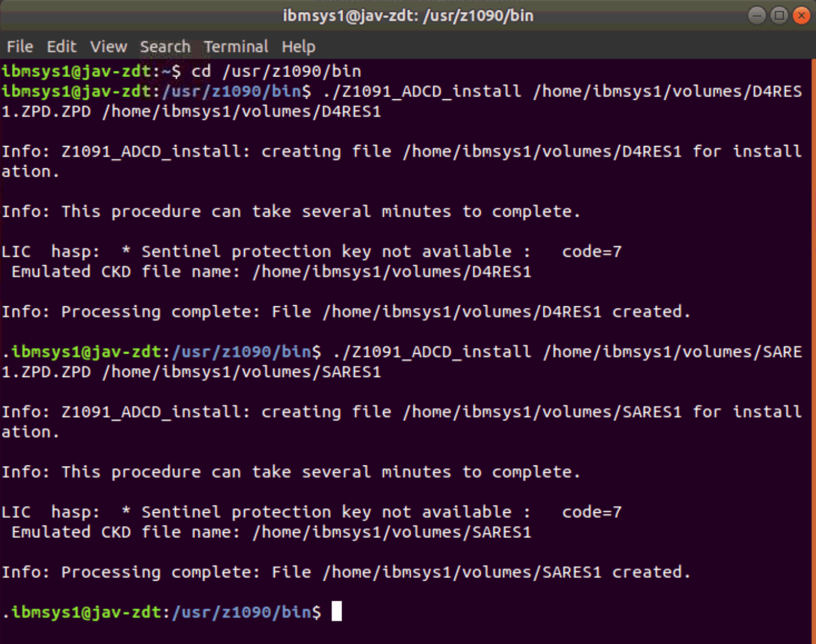The height and width of the screenshot is (644, 816).
Task: Click 'code=7' in the first hasp message
Action: (591, 252)
